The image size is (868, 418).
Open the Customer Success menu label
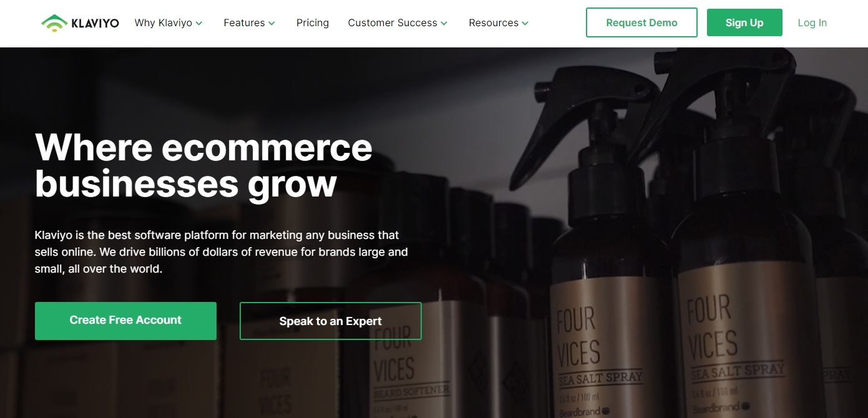pyautogui.click(x=393, y=23)
